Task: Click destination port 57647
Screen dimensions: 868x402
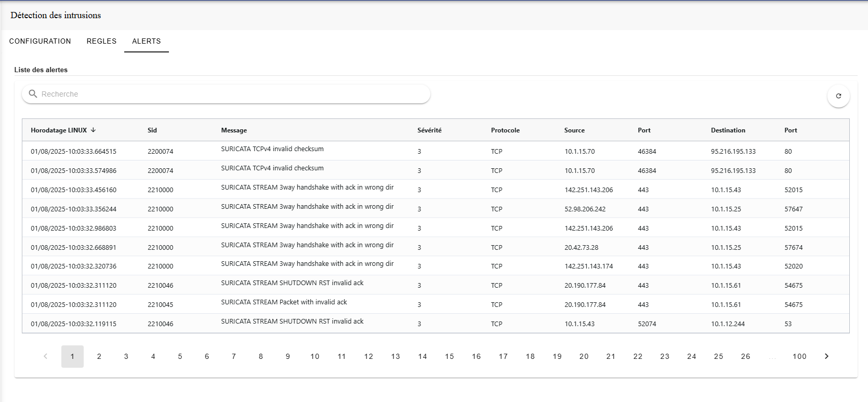Action: click(x=793, y=209)
